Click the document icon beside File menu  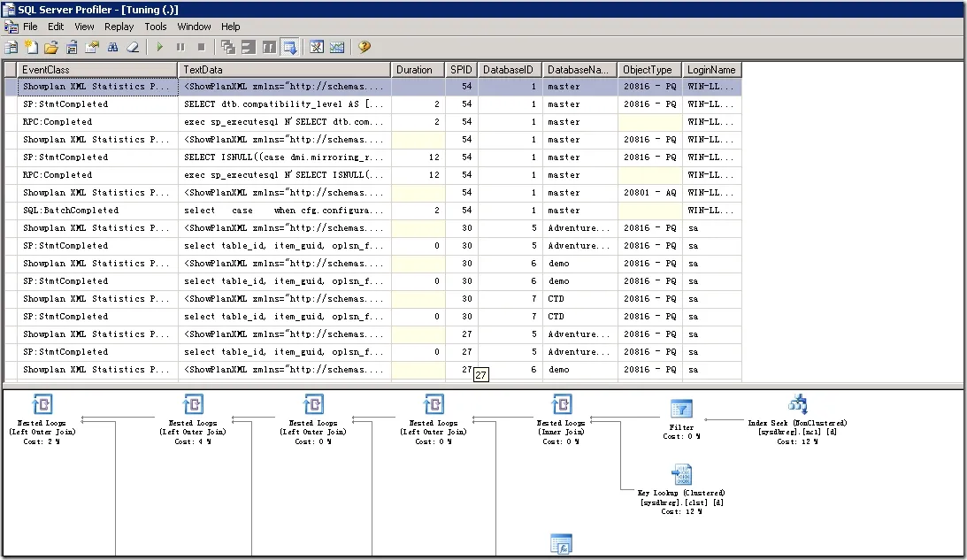point(12,27)
